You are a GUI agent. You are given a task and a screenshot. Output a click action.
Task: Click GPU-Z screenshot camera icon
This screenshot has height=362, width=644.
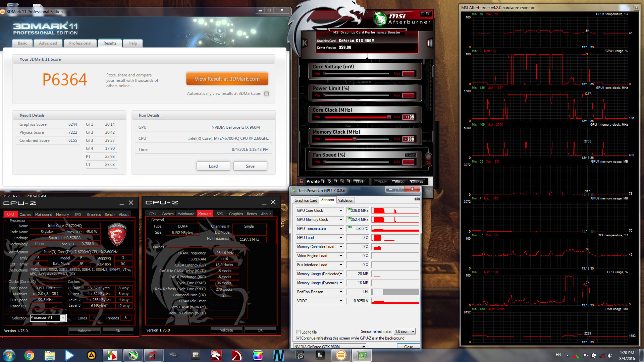pyautogui.click(x=417, y=199)
